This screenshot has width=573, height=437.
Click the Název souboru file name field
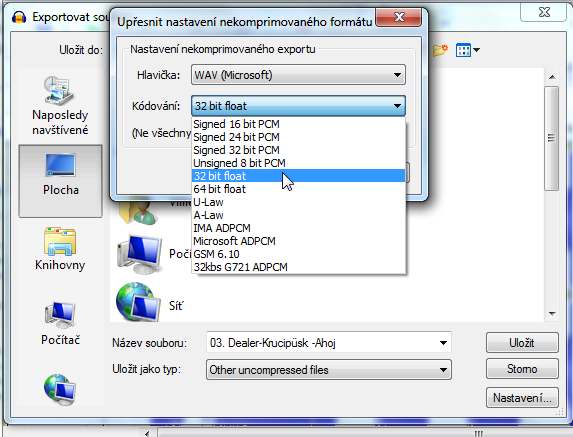tap(329, 343)
